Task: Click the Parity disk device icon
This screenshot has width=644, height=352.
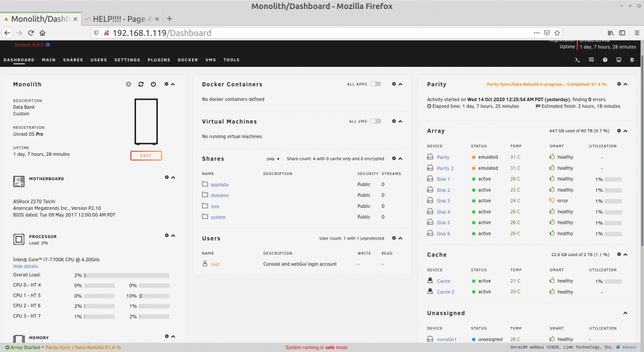Action: tap(430, 157)
